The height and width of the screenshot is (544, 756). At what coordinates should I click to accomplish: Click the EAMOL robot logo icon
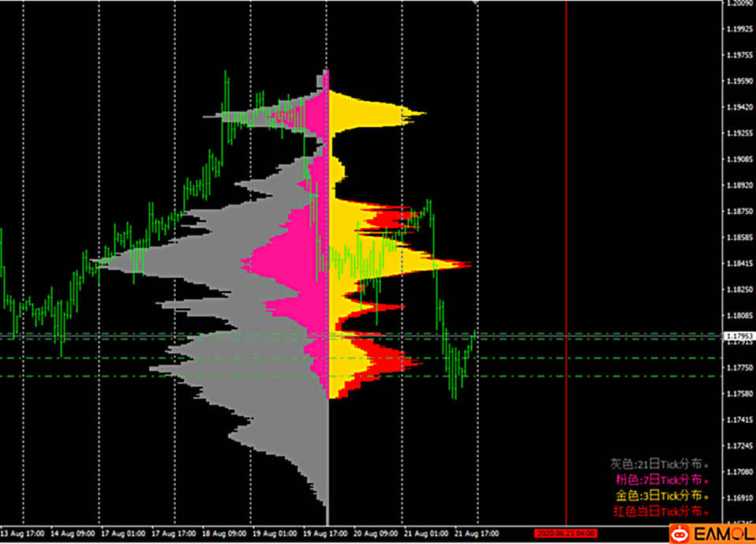tap(681, 535)
